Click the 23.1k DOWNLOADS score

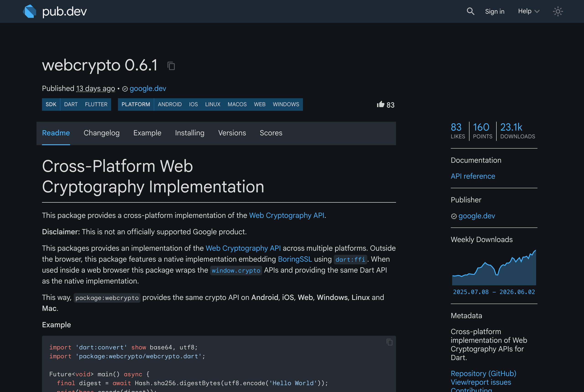(x=517, y=131)
